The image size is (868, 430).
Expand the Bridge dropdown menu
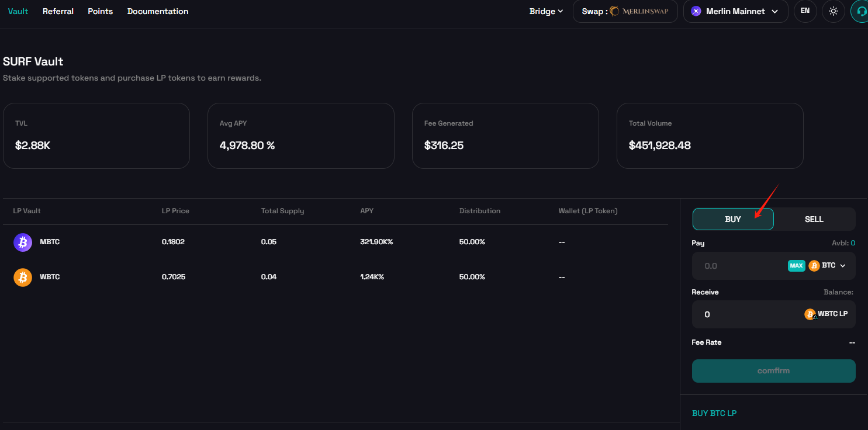coord(546,11)
